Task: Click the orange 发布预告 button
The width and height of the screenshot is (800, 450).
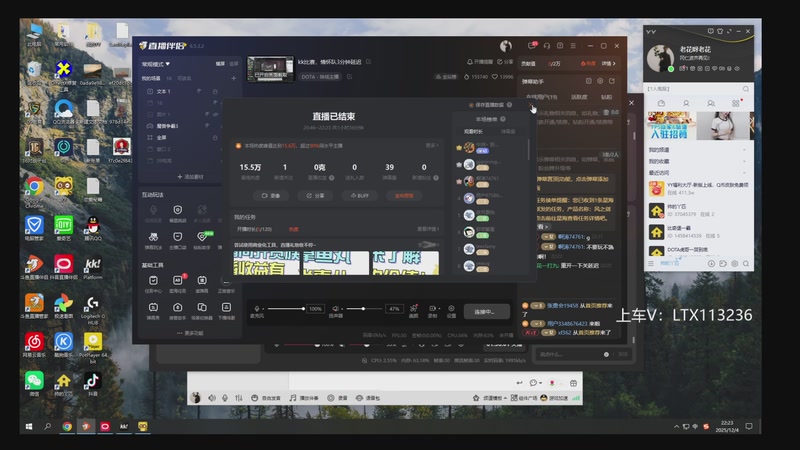Action: (404, 195)
